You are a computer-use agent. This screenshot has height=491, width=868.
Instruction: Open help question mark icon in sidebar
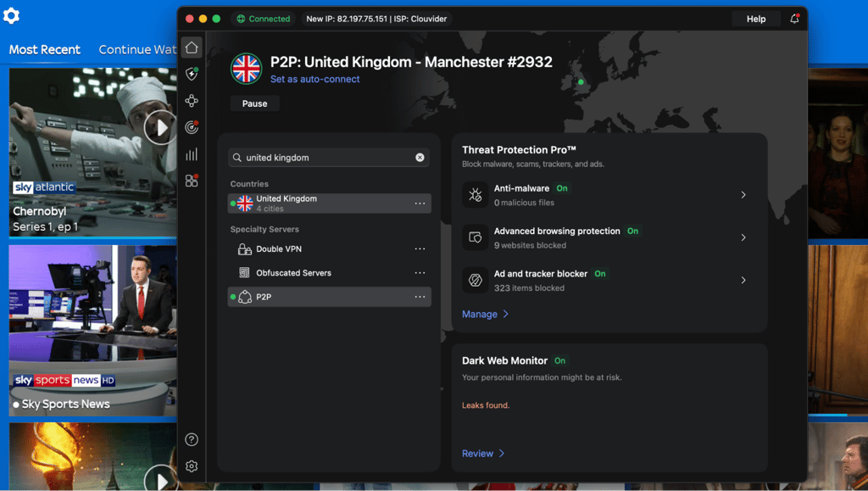192,439
